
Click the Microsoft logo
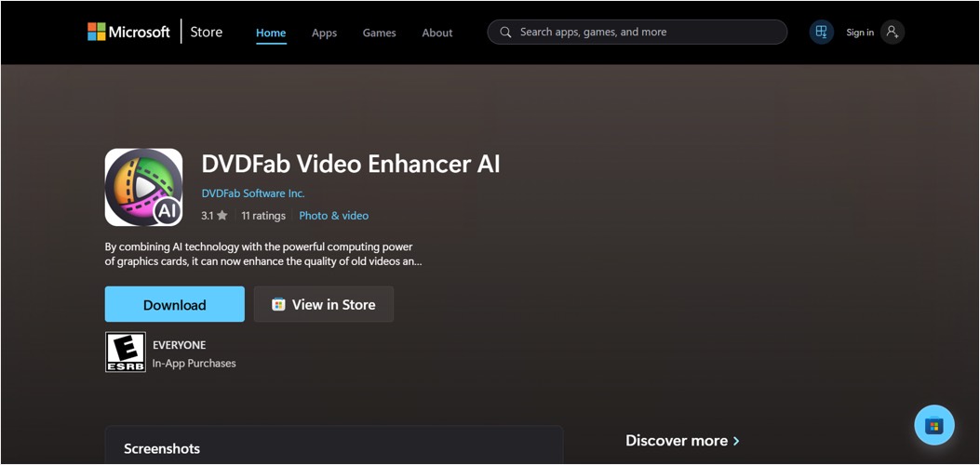coord(128,32)
